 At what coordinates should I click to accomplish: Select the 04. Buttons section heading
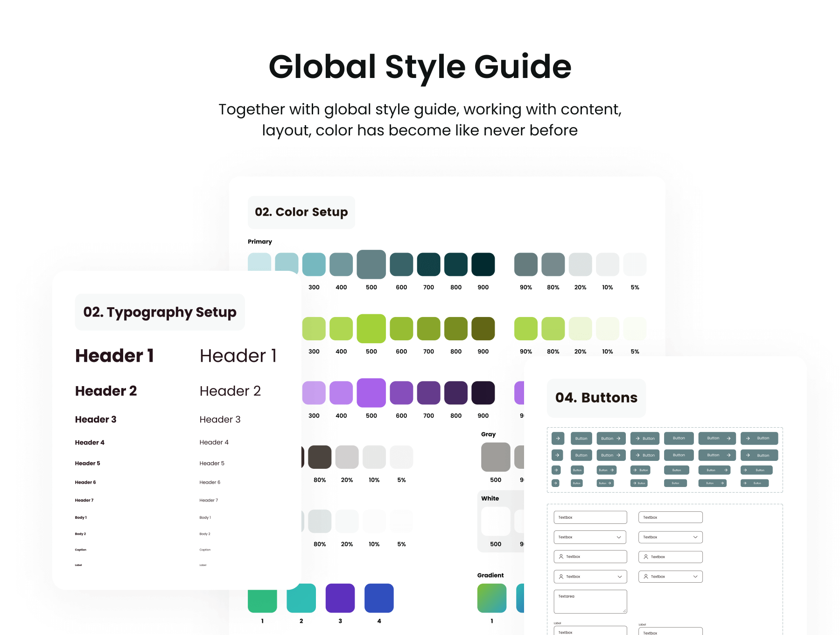pyautogui.click(x=596, y=397)
